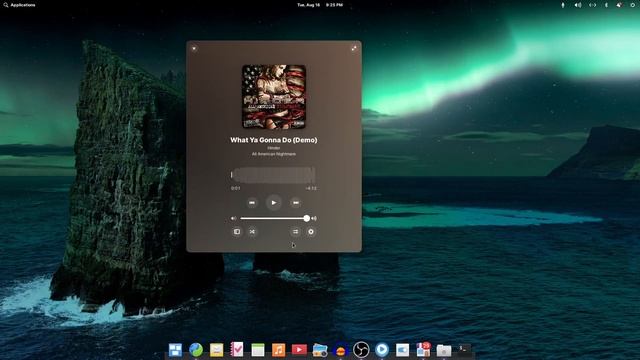Open AppCenter with the update badge

click(x=423, y=349)
